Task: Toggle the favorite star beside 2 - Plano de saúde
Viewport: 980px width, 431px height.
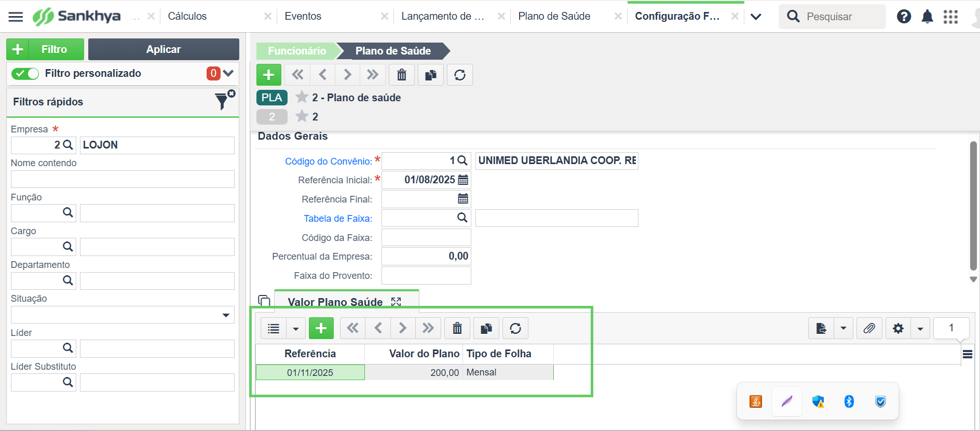Action: pos(302,97)
